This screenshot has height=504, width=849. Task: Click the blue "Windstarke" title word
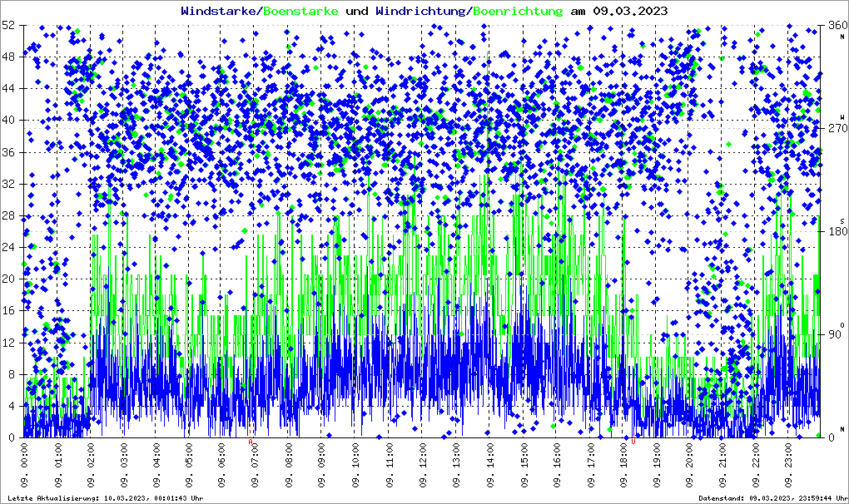pos(218,11)
